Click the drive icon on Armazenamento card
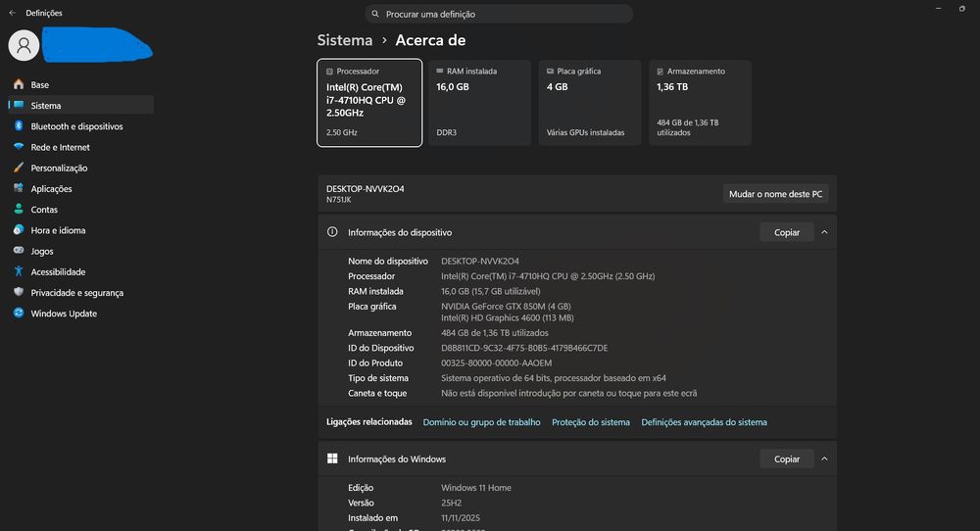 pyautogui.click(x=660, y=72)
